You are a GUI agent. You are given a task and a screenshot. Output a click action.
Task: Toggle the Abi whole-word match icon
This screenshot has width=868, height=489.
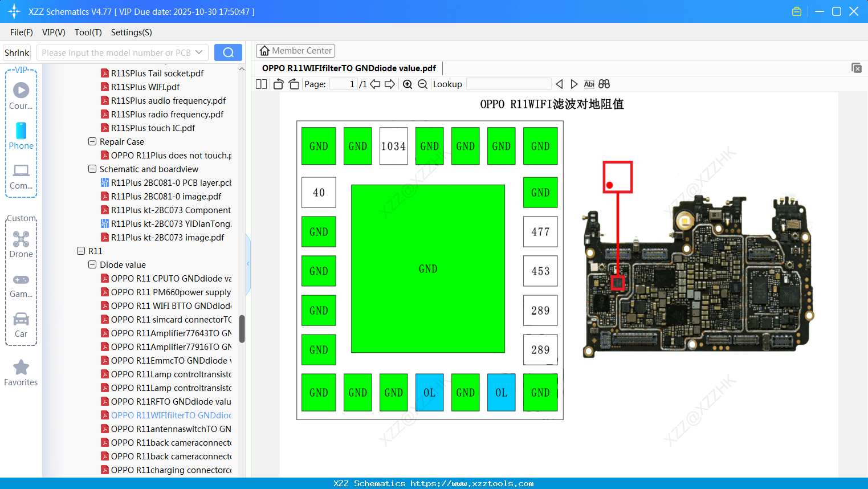(x=589, y=84)
